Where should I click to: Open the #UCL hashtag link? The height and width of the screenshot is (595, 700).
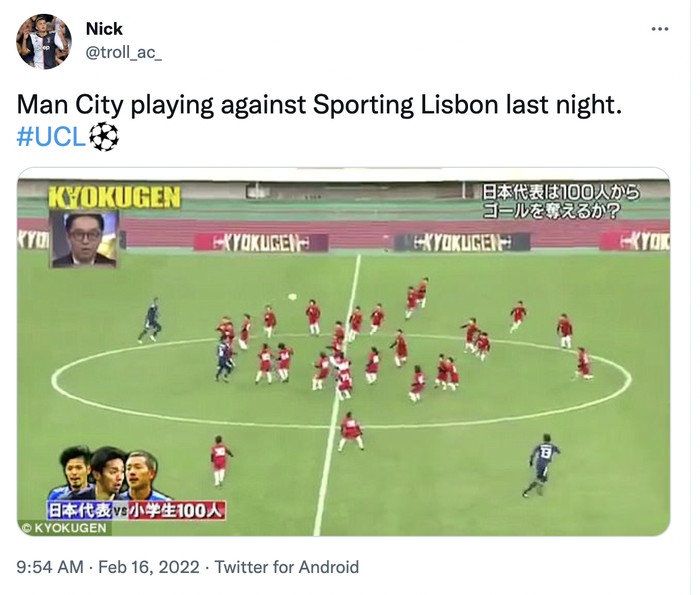point(51,137)
